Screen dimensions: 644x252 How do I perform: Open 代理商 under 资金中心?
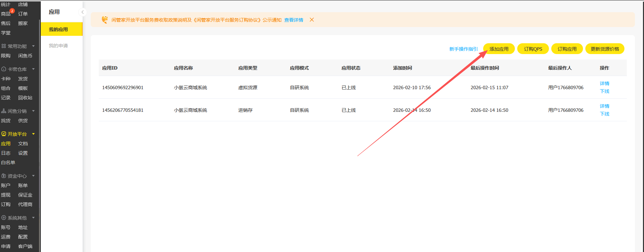point(25,204)
